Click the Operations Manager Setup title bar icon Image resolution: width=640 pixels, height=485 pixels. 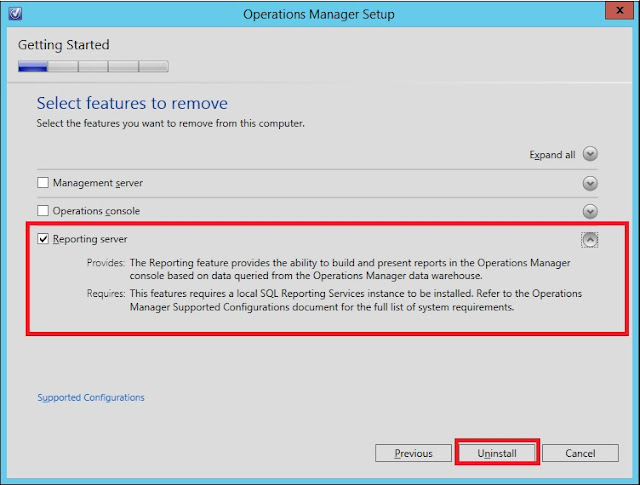pos(15,14)
